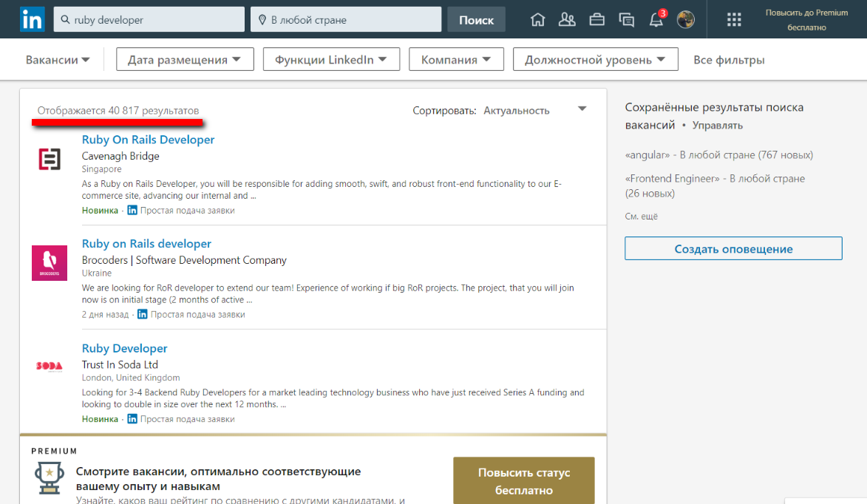Click the Premium trophy icon
Screen dimensions: 867x504
click(x=50, y=477)
